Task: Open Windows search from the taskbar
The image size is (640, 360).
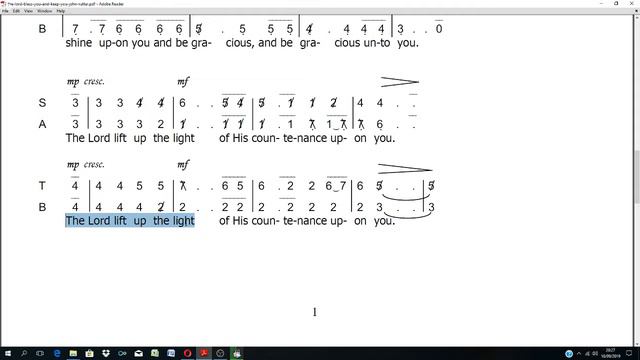Action: (24, 353)
